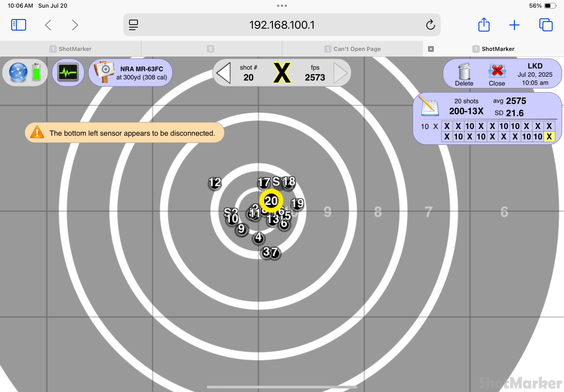Go forward to next page

click(75, 25)
